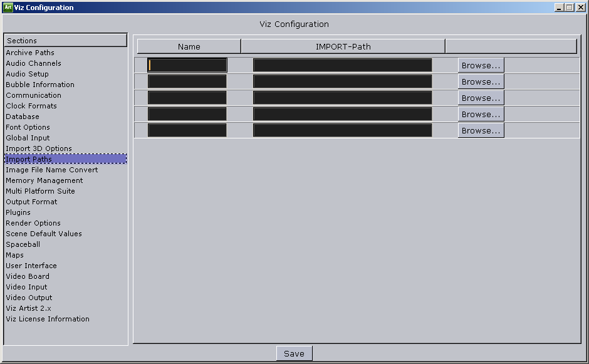Select the Render Options section
Viewport: 589px width, 364px height.
(x=33, y=223)
